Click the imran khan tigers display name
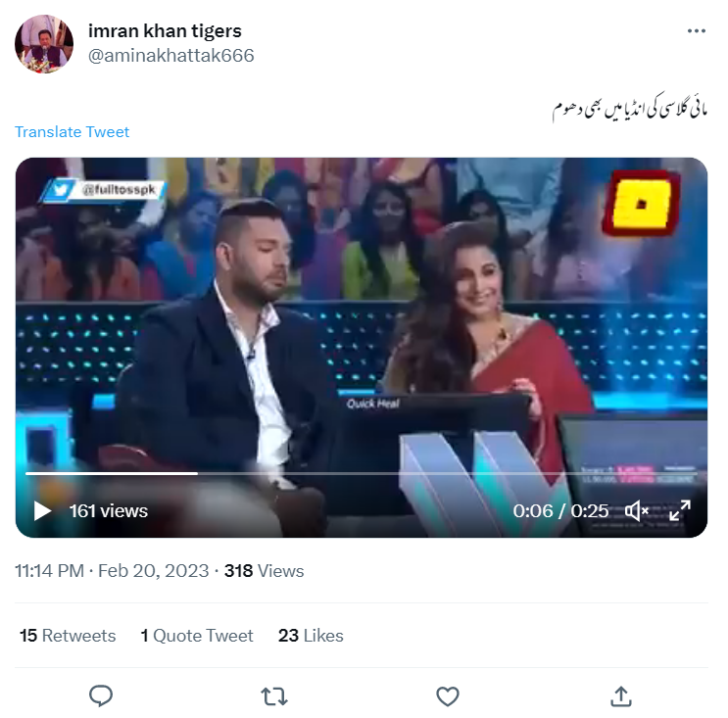Screen dimensions: 728x718 (x=165, y=31)
